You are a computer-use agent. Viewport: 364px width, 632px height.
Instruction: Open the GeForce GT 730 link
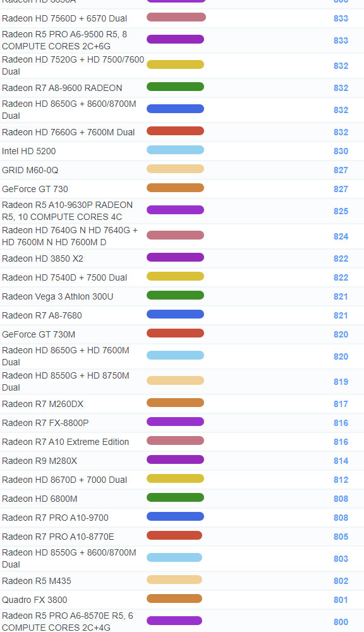[x=35, y=189]
